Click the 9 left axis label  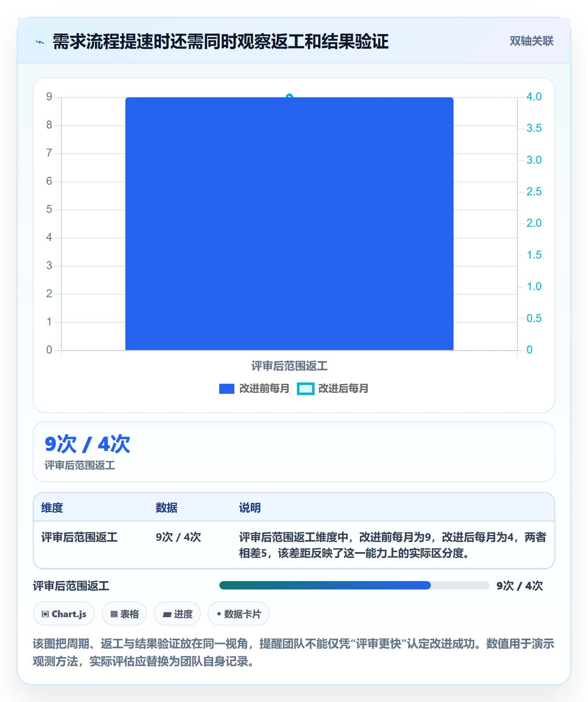[x=49, y=97]
